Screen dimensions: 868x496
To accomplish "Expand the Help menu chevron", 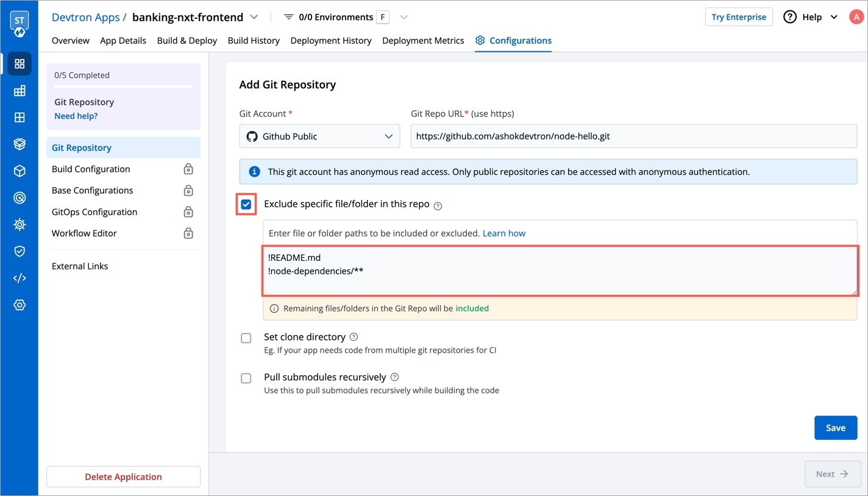I will coord(834,17).
